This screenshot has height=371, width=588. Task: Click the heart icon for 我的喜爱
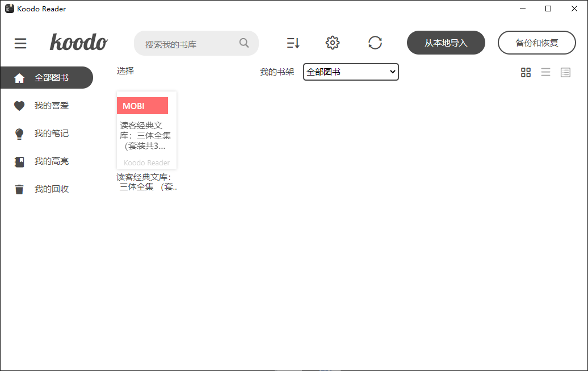pos(19,105)
